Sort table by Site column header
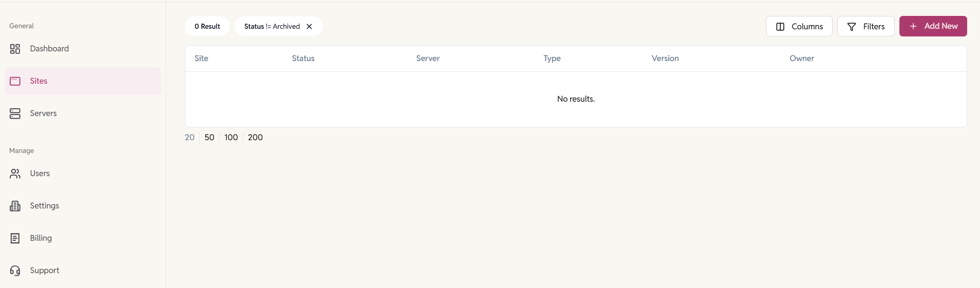The width and height of the screenshot is (980, 288). (201, 59)
